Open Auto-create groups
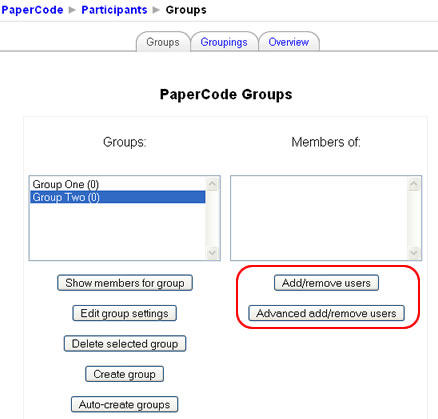 click(124, 404)
